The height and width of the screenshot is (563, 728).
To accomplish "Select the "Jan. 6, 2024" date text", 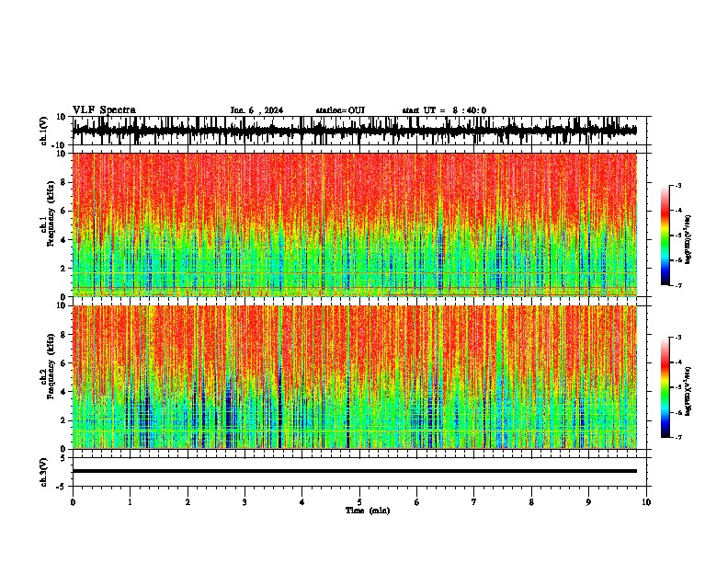I will (256, 110).
